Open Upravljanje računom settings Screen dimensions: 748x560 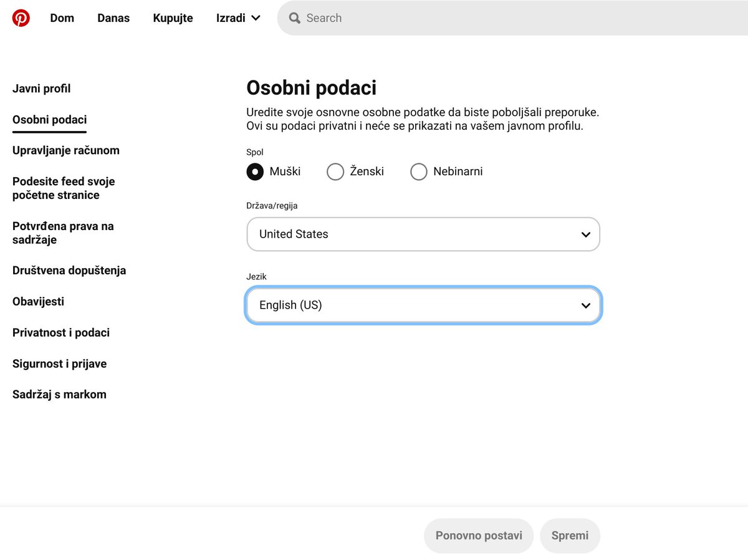point(66,150)
